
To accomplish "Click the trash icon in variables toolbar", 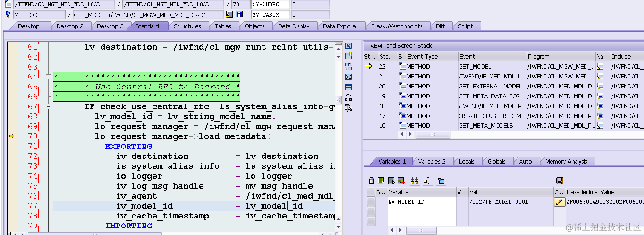I will click(372, 181).
